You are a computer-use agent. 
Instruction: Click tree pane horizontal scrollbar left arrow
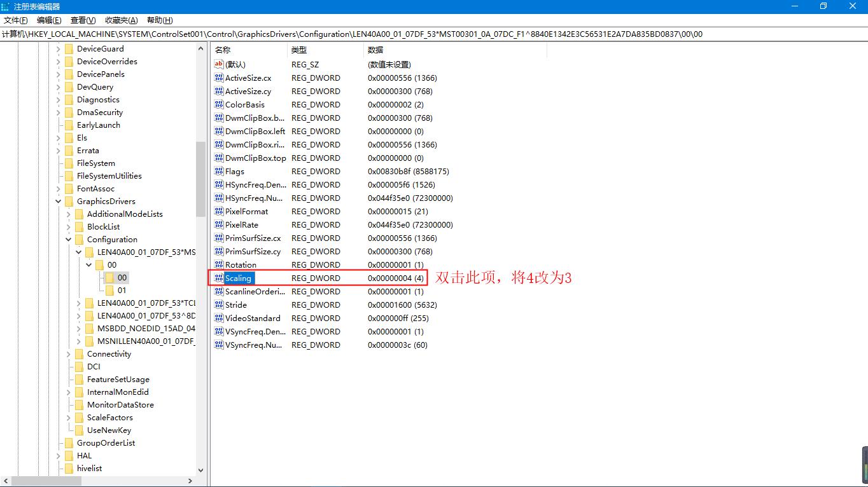(6, 481)
